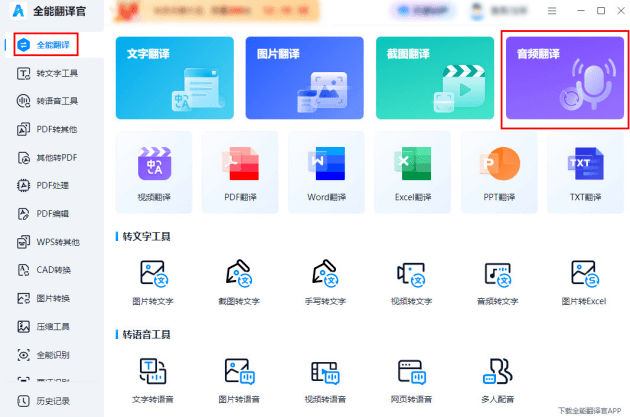Select WPS转其他 in the sidebar
Image resolution: width=630 pixels, height=417 pixels.
(48, 242)
